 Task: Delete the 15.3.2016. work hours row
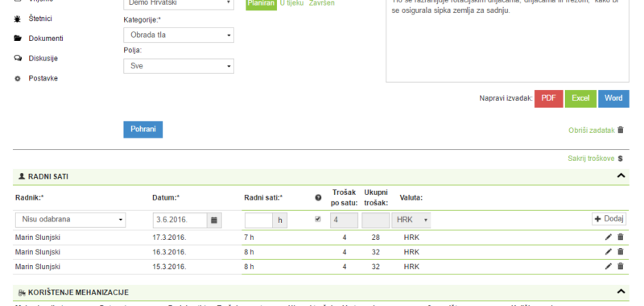click(620, 267)
